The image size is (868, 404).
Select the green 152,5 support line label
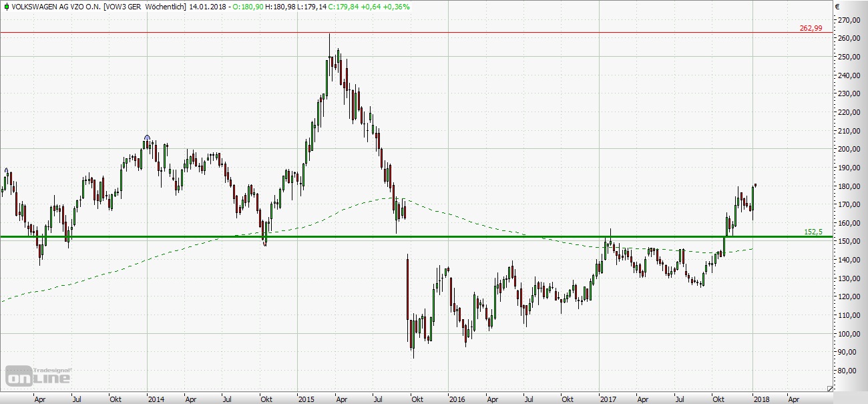(814, 232)
